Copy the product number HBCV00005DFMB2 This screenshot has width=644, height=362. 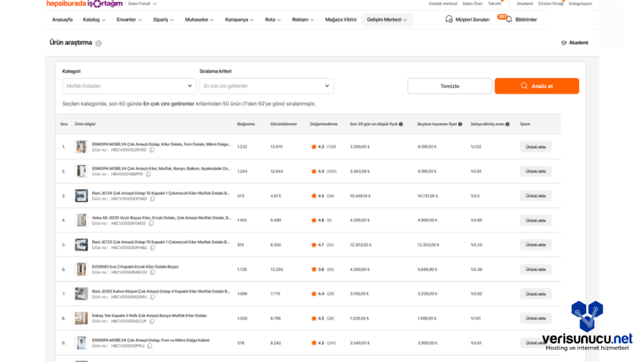(152, 248)
